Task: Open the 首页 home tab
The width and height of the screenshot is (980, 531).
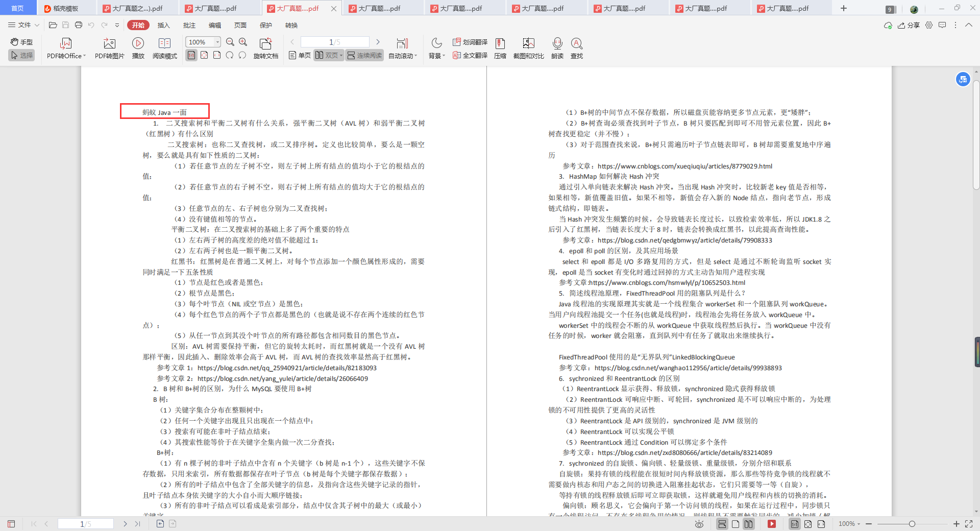Action: (x=18, y=8)
